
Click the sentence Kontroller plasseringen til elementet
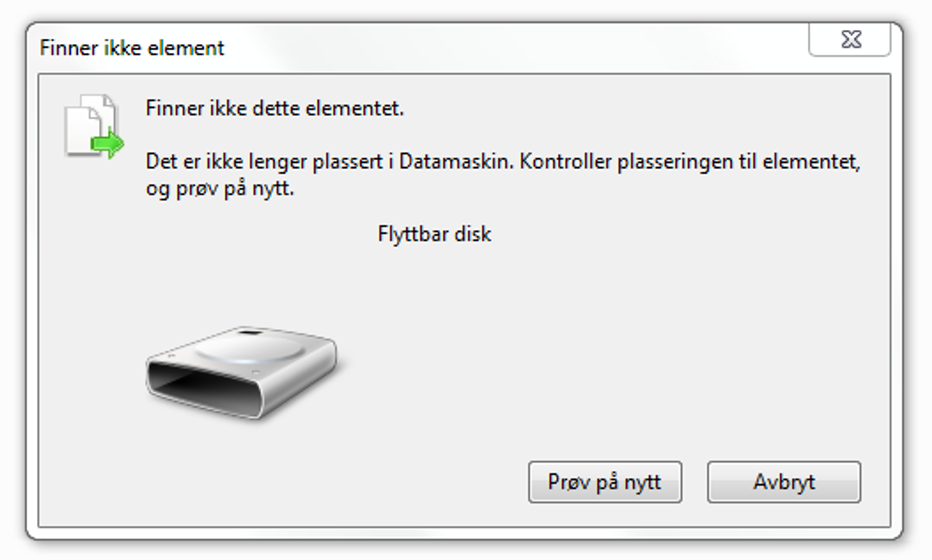tap(690, 162)
